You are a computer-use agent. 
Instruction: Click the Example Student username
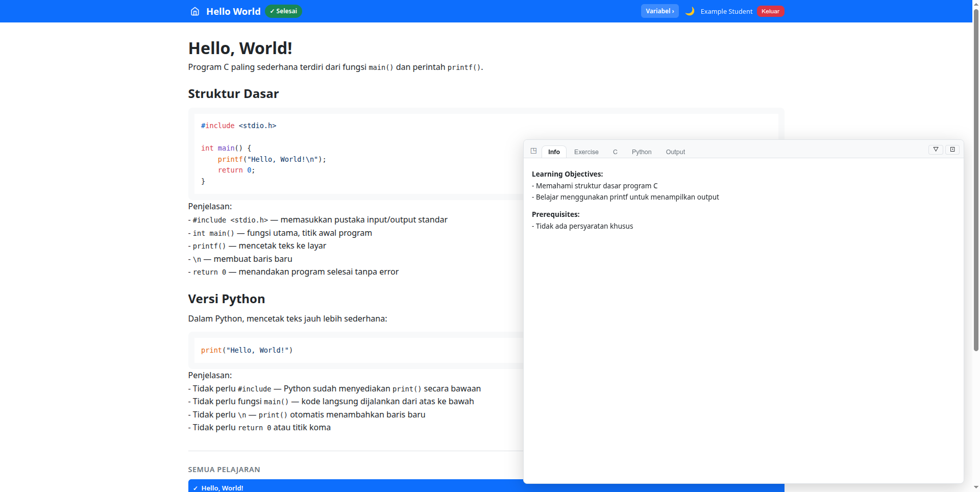point(726,11)
